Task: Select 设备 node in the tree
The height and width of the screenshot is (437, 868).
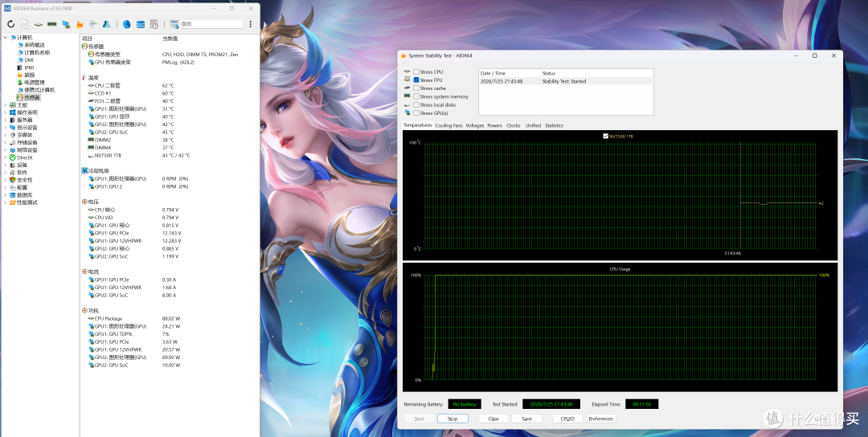Action: [23, 165]
